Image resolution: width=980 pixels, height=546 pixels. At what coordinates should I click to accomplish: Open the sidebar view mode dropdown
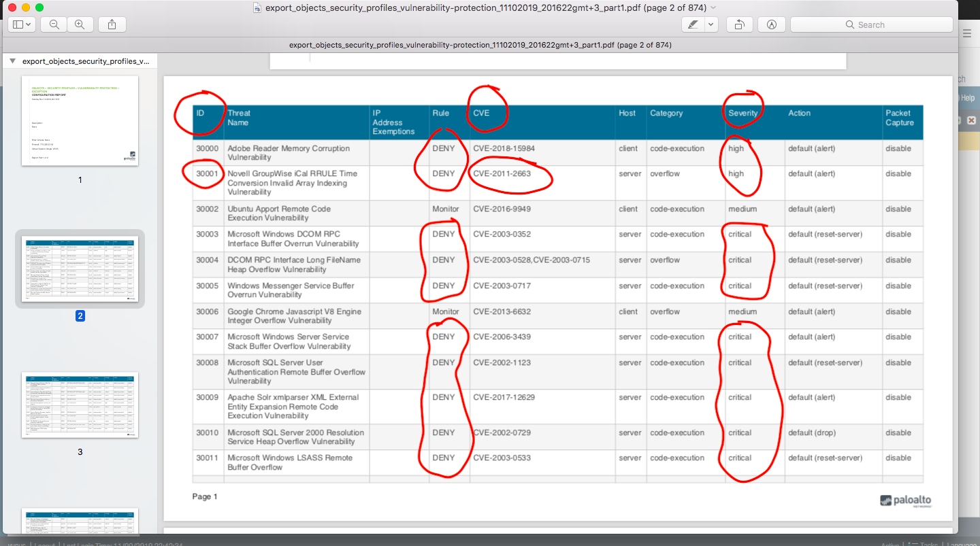[x=22, y=24]
